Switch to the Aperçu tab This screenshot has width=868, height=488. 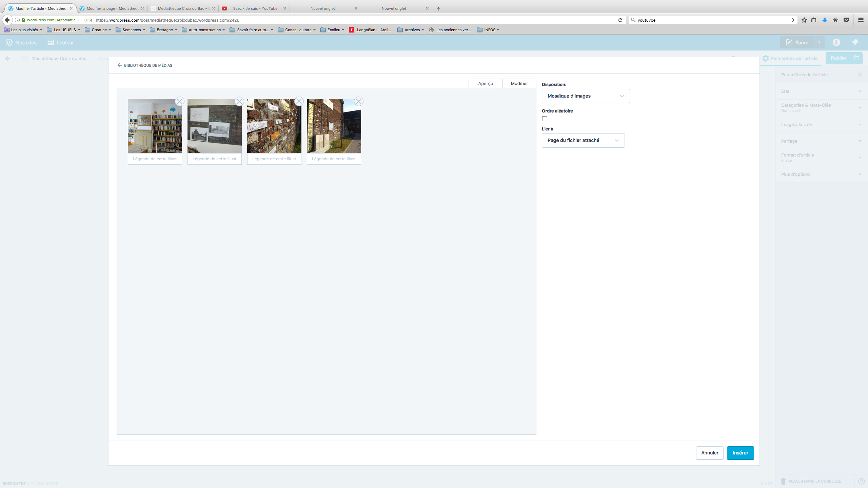pos(486,83)
